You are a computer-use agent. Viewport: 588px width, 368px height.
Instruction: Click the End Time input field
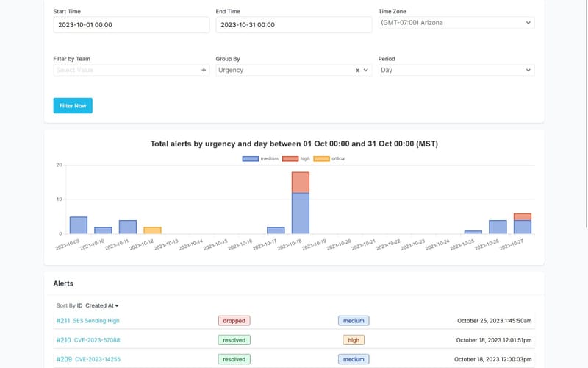(x=294, y=25)
